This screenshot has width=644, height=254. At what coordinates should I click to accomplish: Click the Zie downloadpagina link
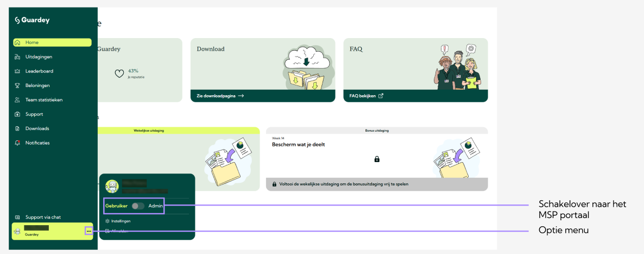[220, 96]
